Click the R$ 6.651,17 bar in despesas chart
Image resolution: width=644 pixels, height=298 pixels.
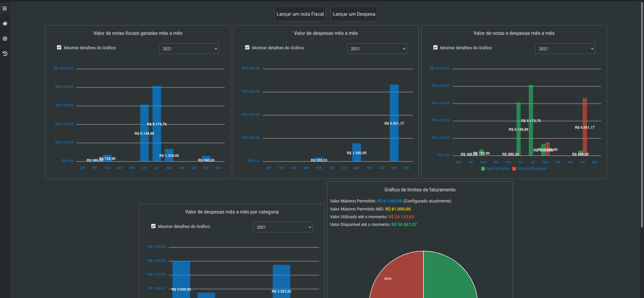394,123
